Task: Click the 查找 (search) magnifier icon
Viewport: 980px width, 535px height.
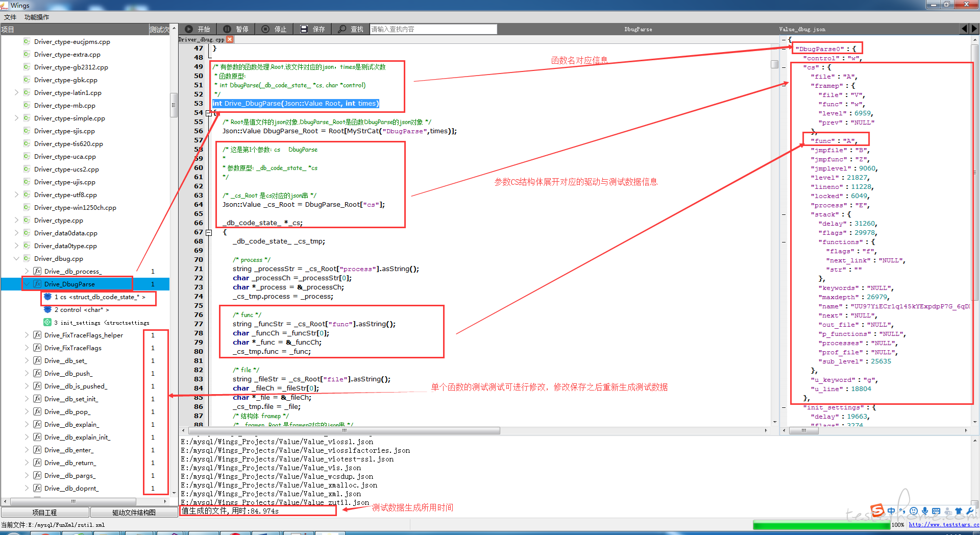Action: [x=342, y=29]
